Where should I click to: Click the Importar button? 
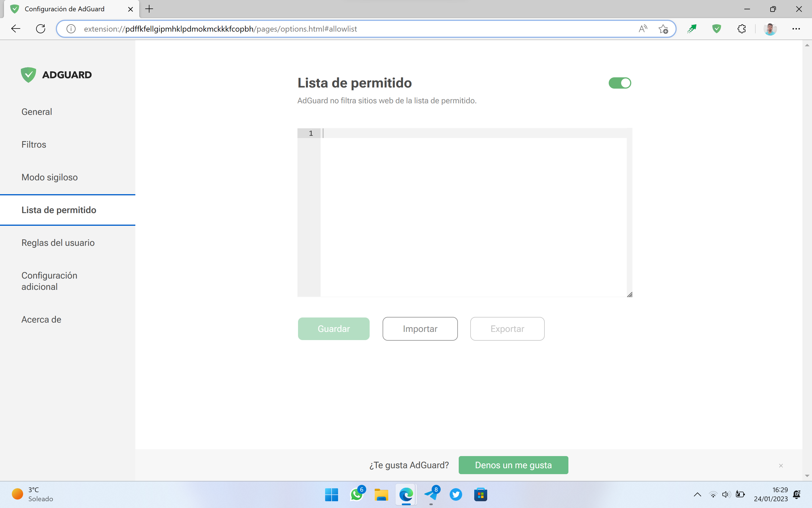(420, 329)
